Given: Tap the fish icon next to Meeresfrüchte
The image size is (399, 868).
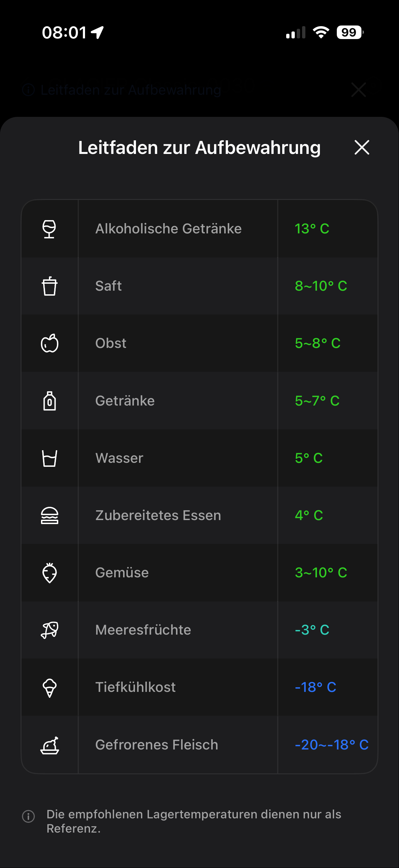Looking at the screenshot, I should [50, 630].
